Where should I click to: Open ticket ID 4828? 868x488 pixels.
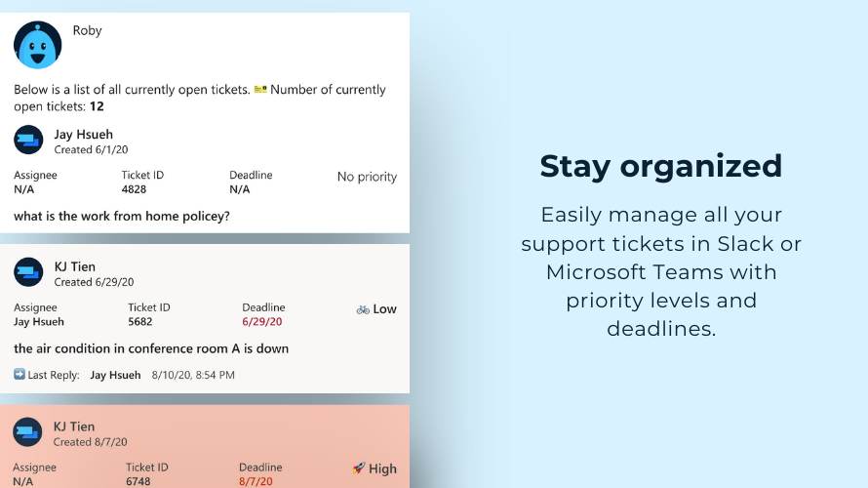tap(134, 189)
